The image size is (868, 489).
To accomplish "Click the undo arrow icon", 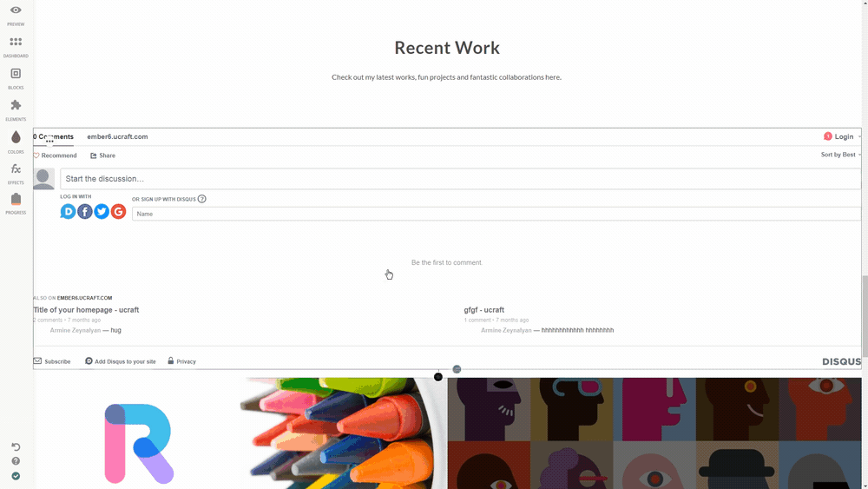I will 16,446.
